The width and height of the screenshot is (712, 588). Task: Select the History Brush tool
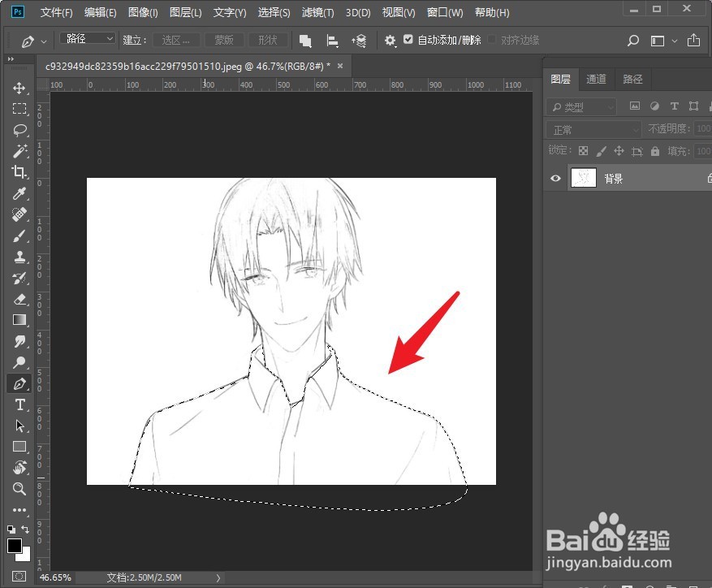click(19, 278)
